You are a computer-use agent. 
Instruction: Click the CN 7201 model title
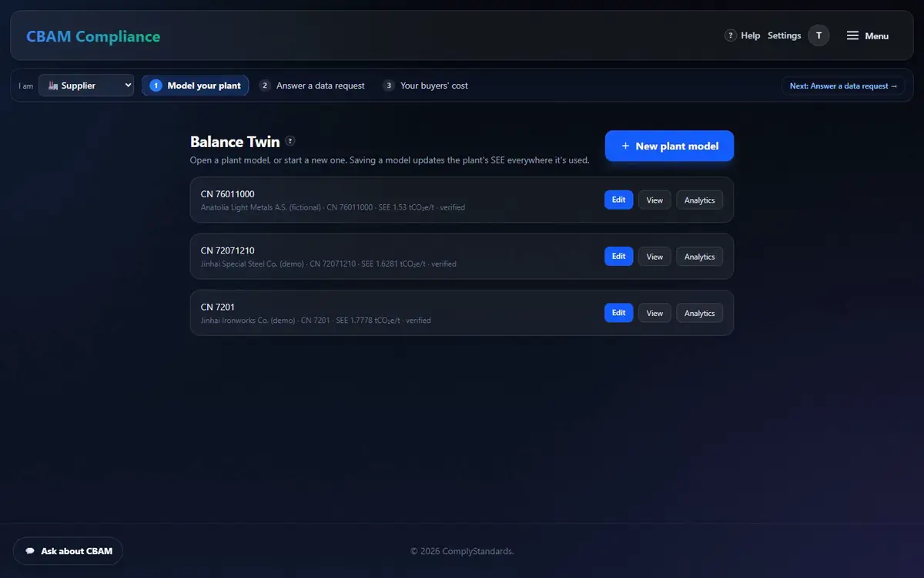tap(218, 307)
